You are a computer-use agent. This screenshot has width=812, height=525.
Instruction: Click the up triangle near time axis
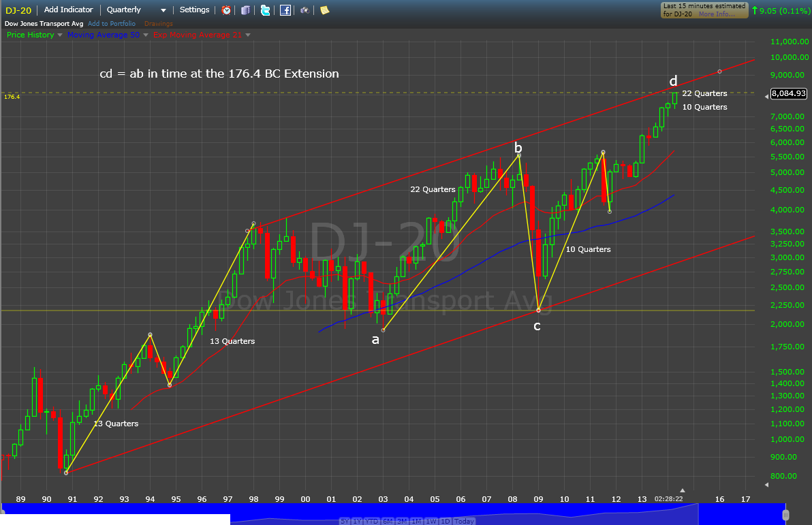(x=682, y=490)
